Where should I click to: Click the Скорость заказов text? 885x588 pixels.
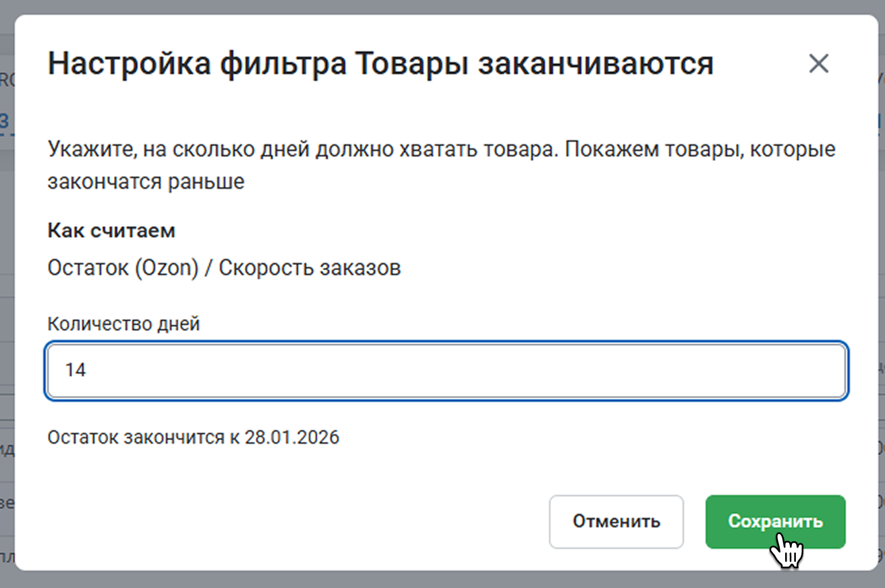(310, 268)
